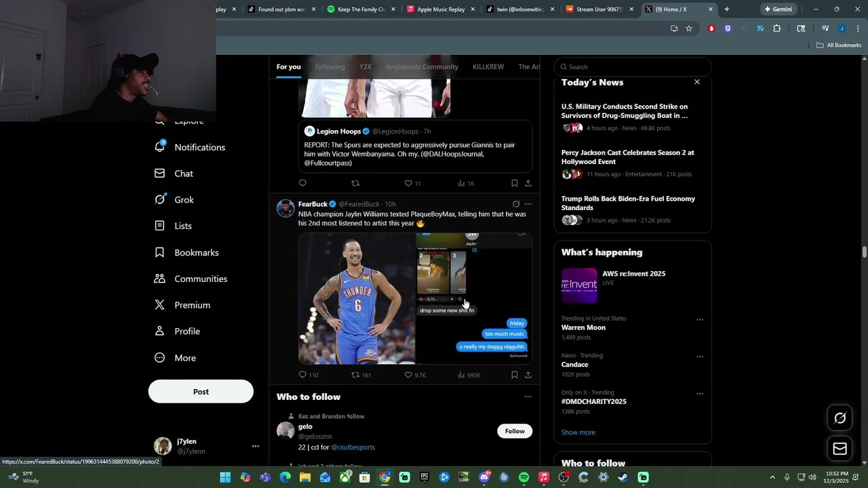Image resolution: width=868 pixels, height=488 pixels.
Task: Open the floating Messages drawer button
Action: 840,449
